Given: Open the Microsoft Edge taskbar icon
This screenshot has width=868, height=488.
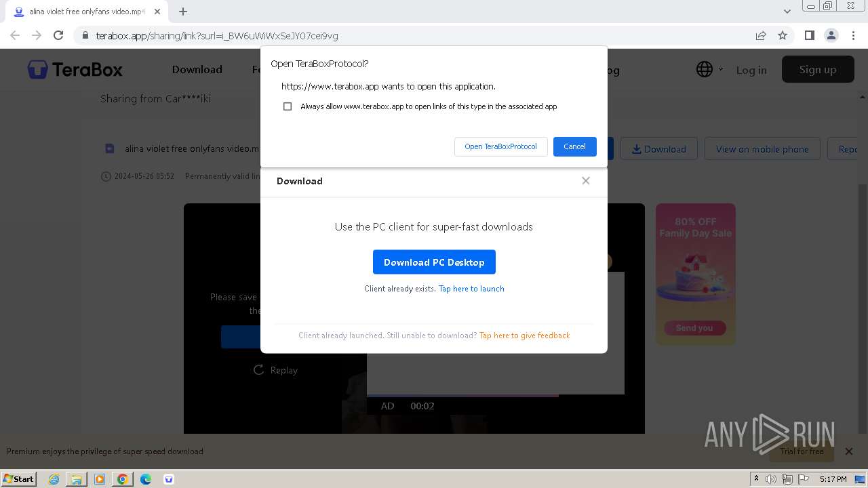Looking at the screenshot, I should point(146,479).
